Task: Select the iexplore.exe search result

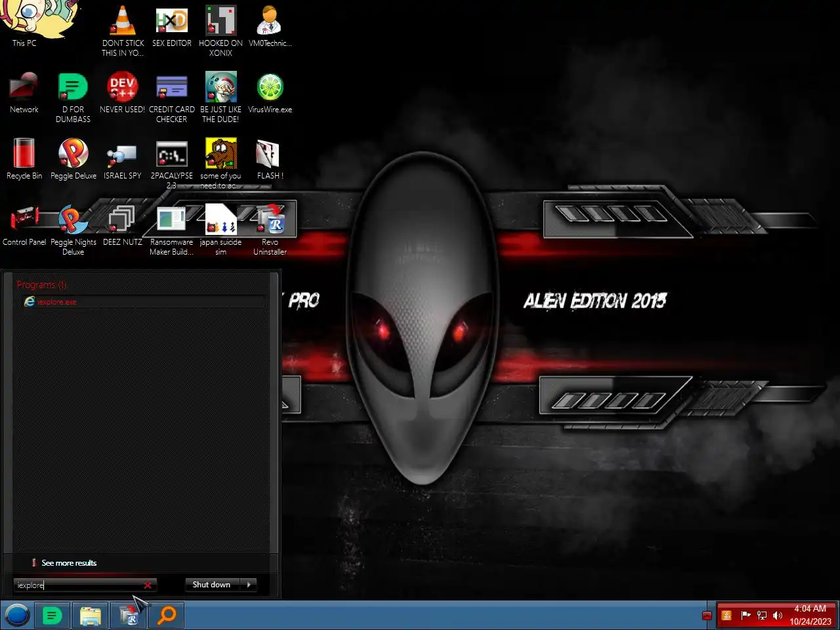Action: click(144, 302)
